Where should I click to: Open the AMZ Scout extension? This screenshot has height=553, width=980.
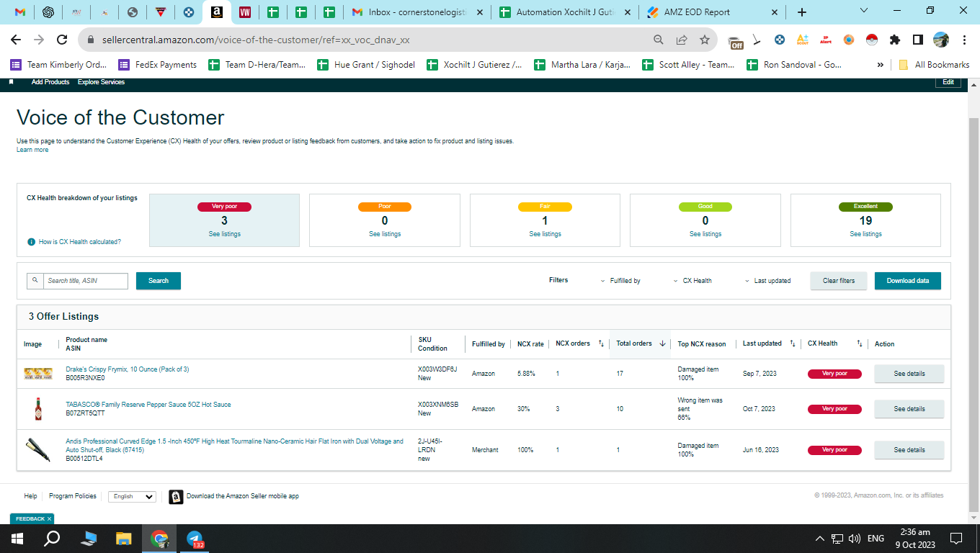pyautogui.click(x=803, y=40)
